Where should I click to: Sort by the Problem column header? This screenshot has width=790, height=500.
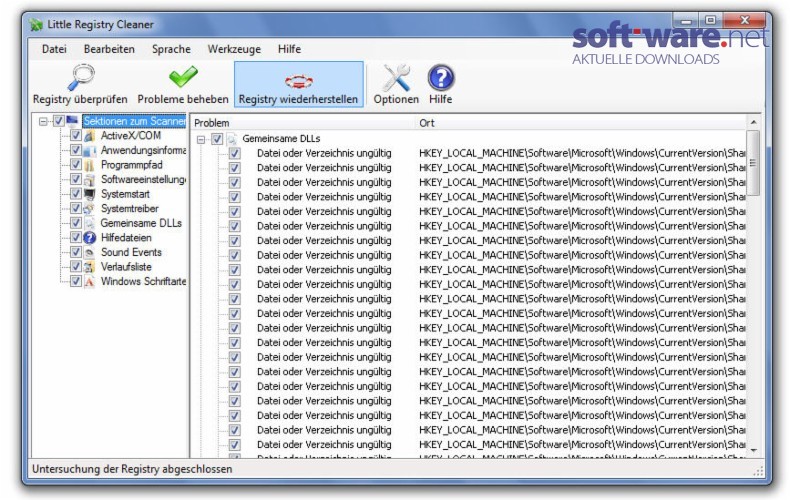click(303, 122)
